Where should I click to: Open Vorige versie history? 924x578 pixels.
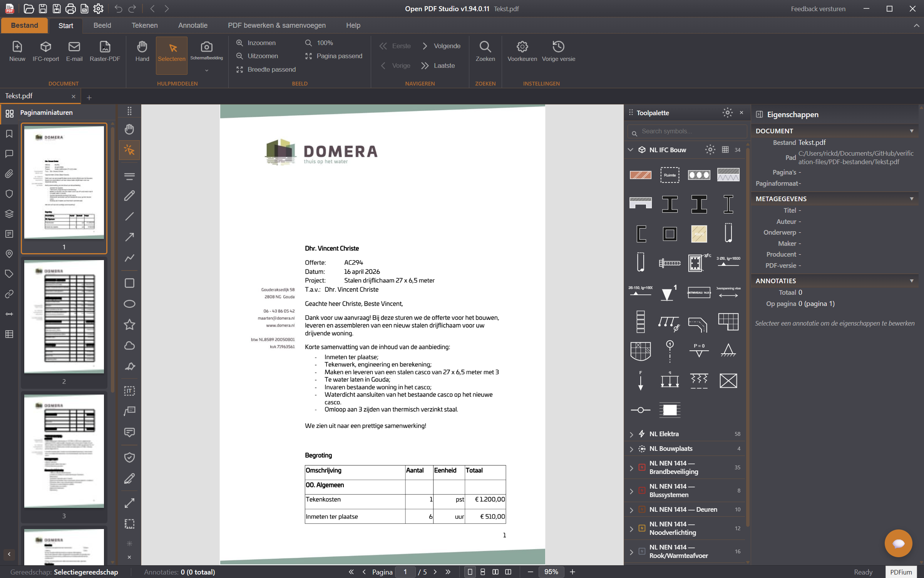click(x=558, y=52)
